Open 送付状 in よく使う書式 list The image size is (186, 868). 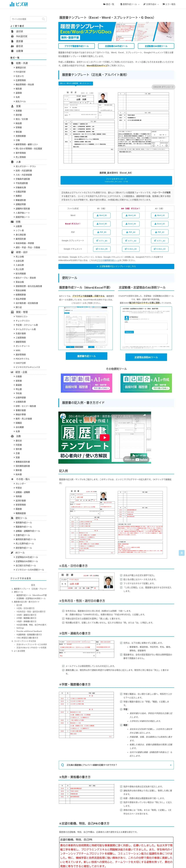click(20, 31)
